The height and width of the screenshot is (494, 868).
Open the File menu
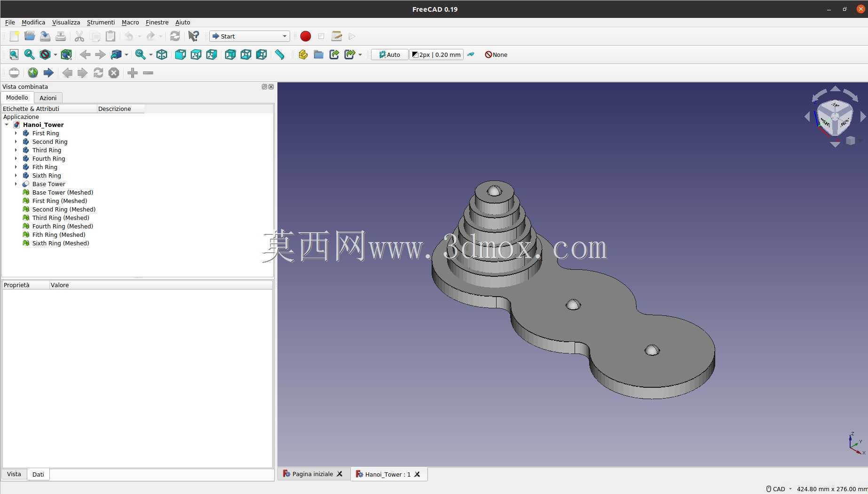(10, 22)
